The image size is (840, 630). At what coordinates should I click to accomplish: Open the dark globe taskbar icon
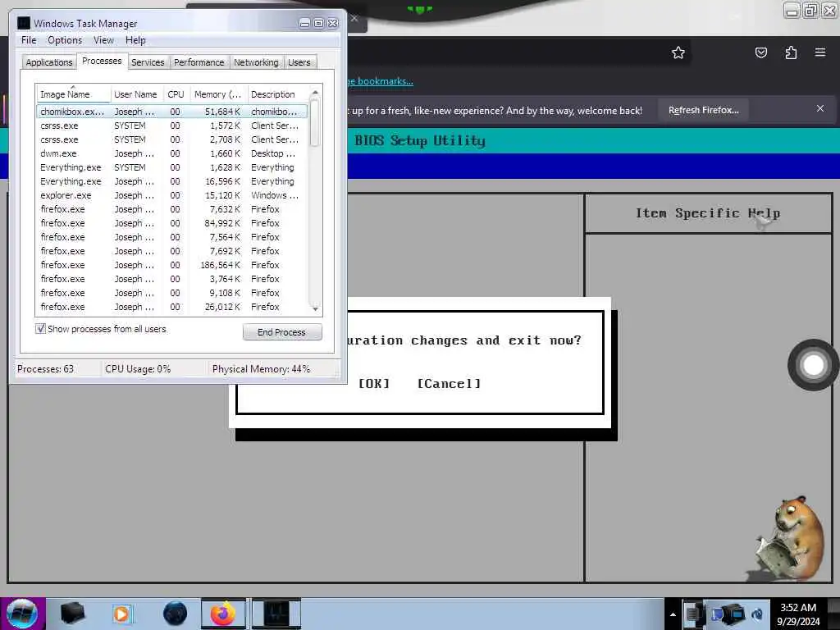175,614
